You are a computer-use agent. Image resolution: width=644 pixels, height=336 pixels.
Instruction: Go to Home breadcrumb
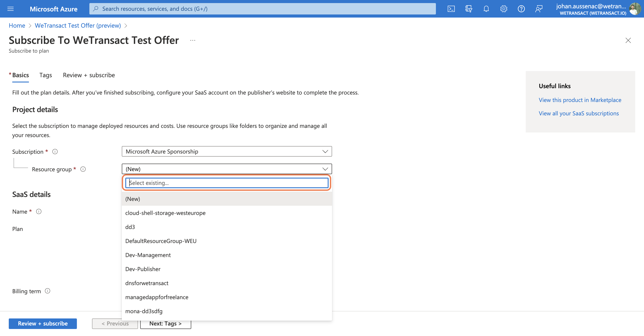pos(17,25)
